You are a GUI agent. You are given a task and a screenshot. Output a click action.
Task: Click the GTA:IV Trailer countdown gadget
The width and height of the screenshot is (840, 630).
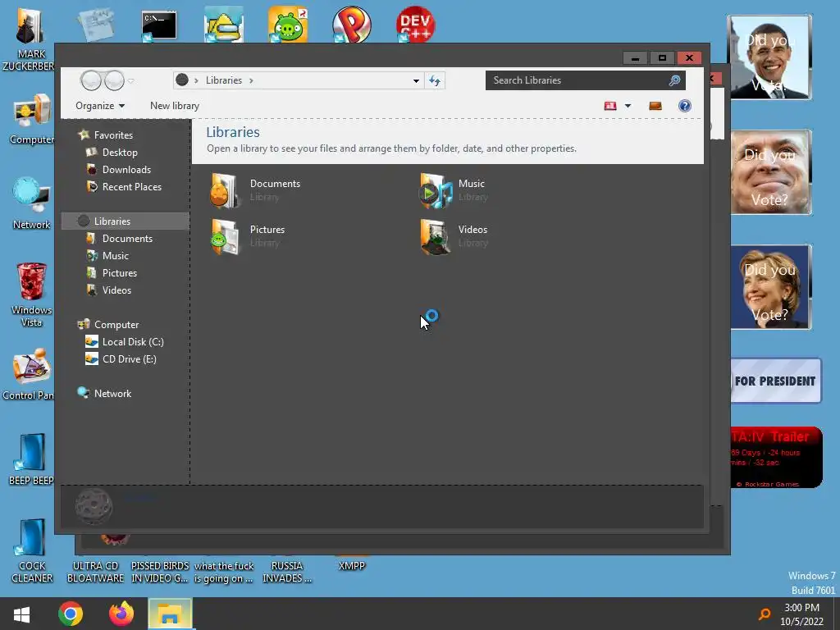pos(777,457)
